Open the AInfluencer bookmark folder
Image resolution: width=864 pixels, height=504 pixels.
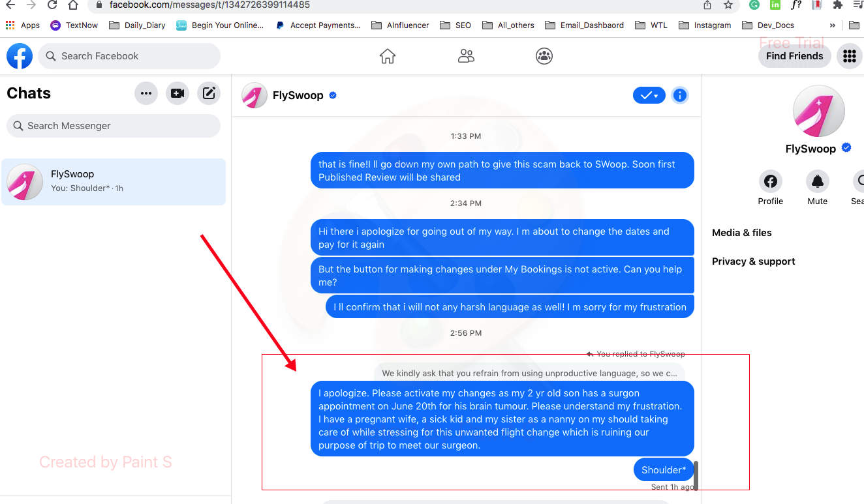coord(400,25)
